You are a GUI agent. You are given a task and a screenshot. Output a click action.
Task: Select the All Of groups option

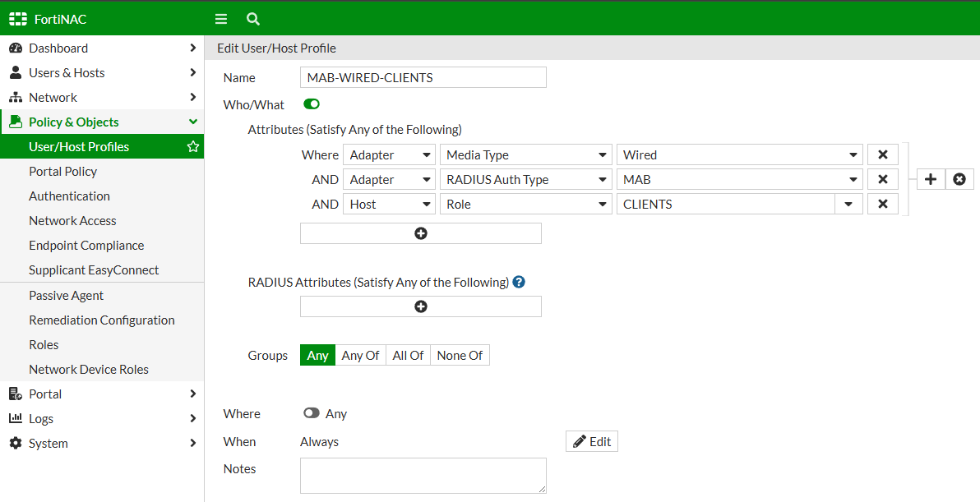pyautogui.click(x=408, y=355)
